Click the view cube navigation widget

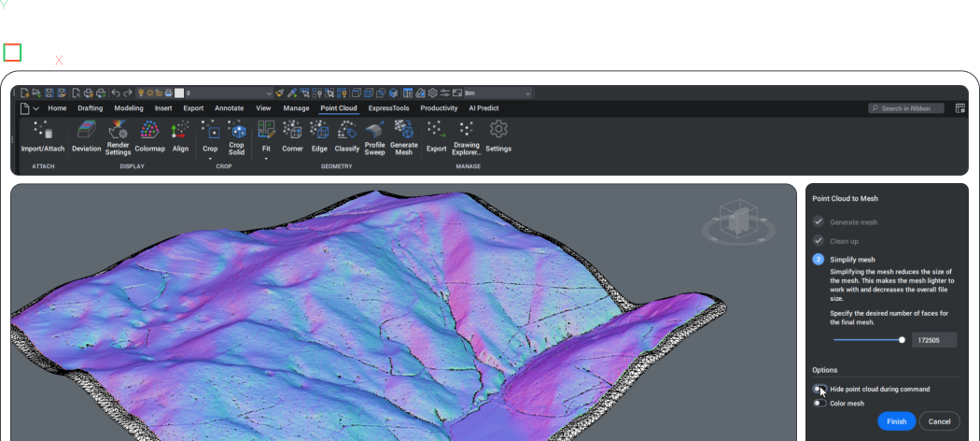point(738,223)
